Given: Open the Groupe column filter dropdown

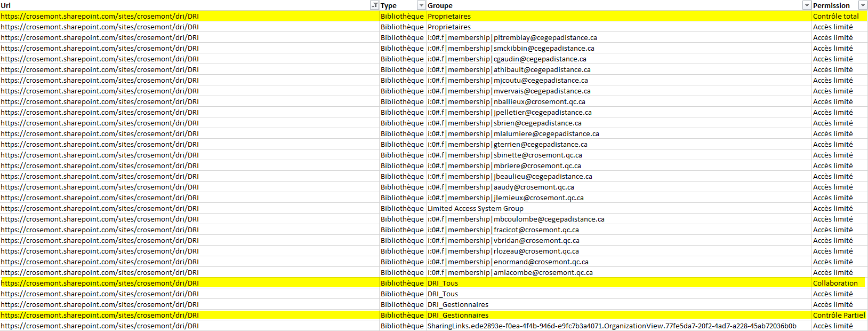Looking at the screenshot, I should click(x=807, y=5).
